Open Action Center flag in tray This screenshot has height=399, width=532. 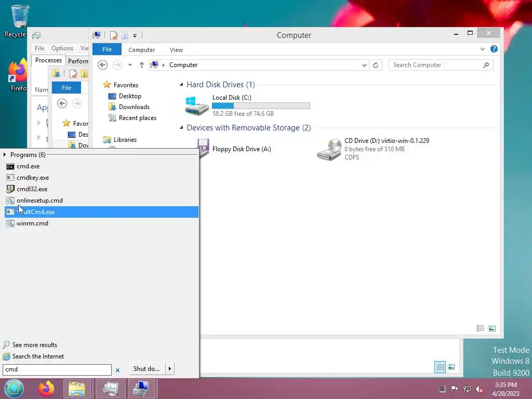[454, 389]
